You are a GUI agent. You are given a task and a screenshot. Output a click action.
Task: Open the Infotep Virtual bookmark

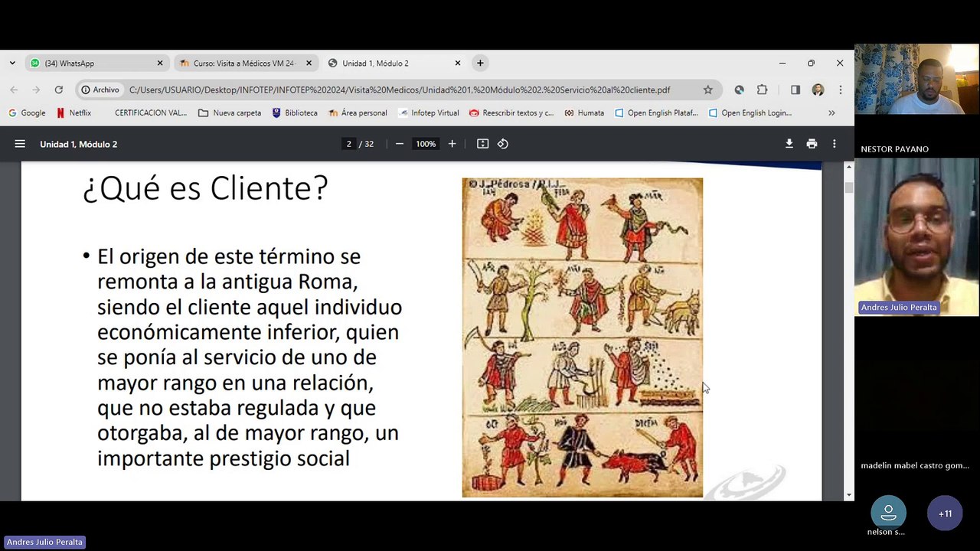(429, 112)
